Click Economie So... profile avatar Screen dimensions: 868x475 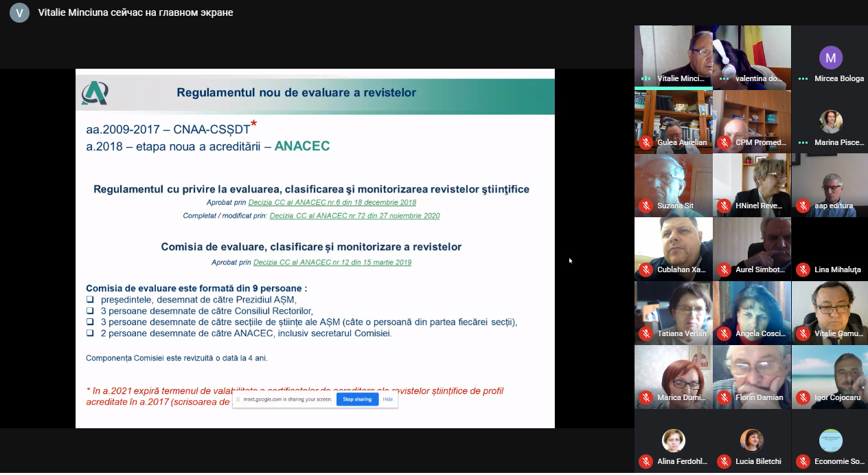[x=831, y=441]
